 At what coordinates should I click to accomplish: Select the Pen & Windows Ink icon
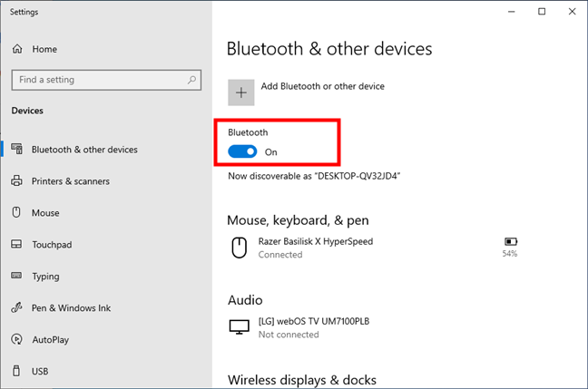(x=16, y=307)
